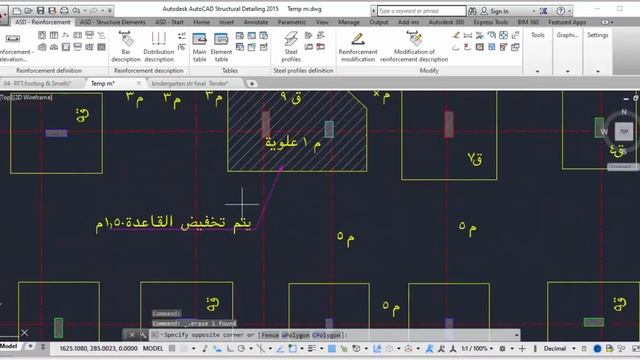Open the quick access toolbar customize dropdown
The width and height of the screenshot is (640, 360).
110,11
